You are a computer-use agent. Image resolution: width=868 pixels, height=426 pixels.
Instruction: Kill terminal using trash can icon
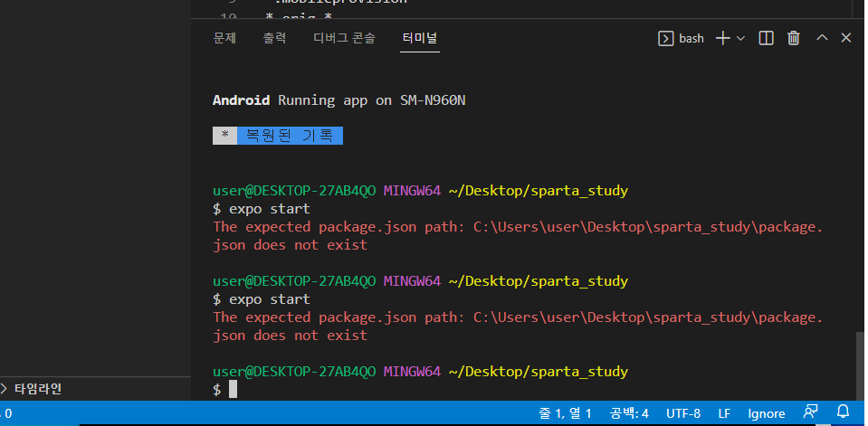(794, 38)
